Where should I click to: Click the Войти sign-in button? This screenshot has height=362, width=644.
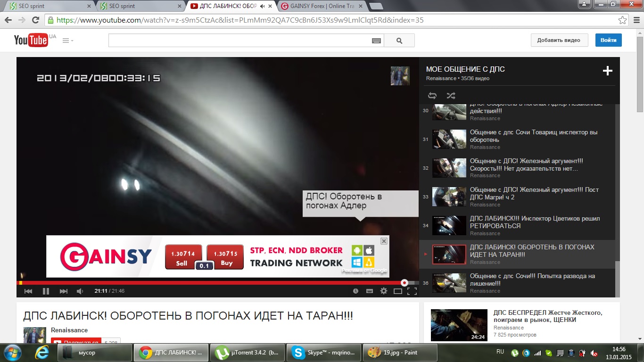[x=608, y=40]
